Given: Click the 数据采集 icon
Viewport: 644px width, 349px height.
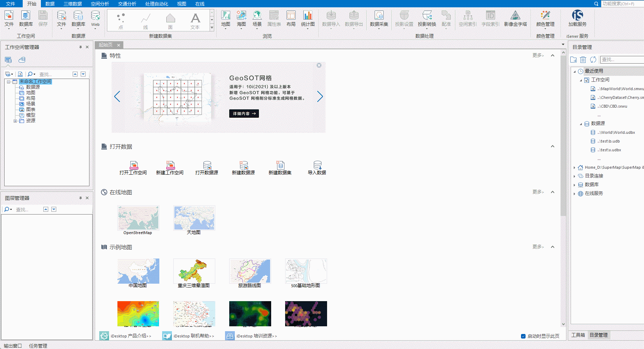Looking at the screenshot, I should pyautogui.click(x=379, y=16).
